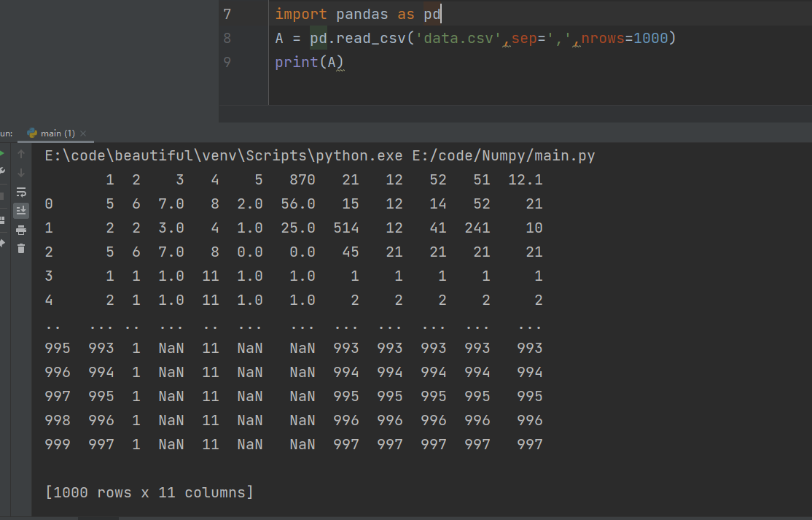This screenshot has width=812, height=520.
Task: Click the Down the Stack Trace arrow
Action: point(21,172)
